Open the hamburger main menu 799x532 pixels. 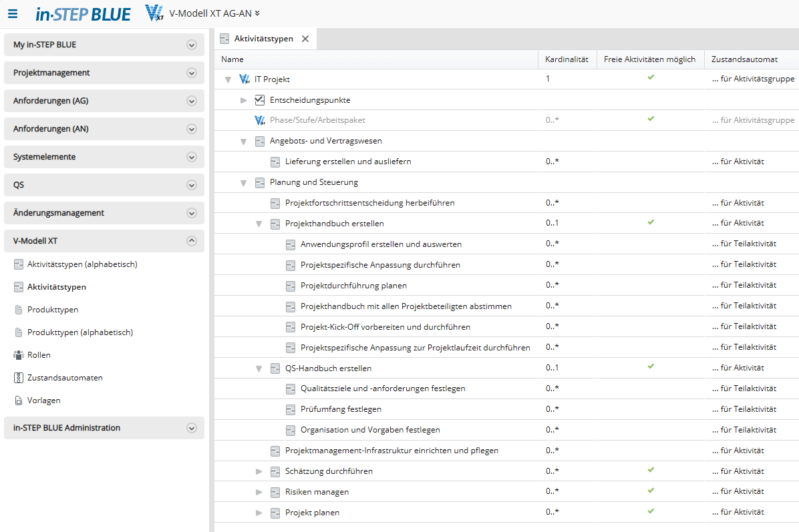click(x=13, y=13)
